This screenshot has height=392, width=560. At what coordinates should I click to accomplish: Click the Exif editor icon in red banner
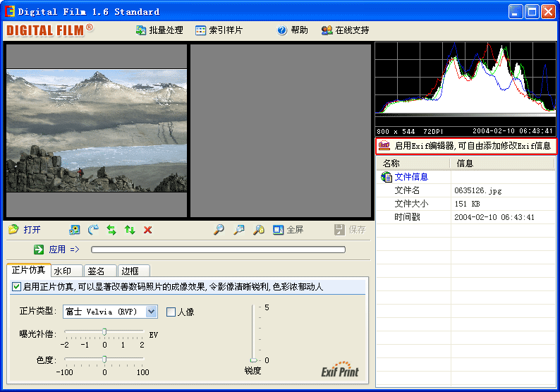(x=384, y=146)
